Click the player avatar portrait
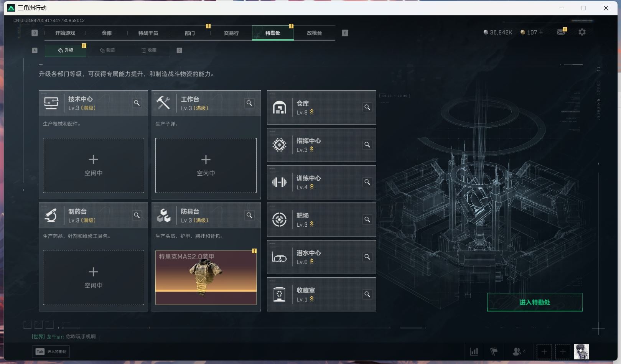The height and width of the screenshot is (364, 621). coord(581,351)
